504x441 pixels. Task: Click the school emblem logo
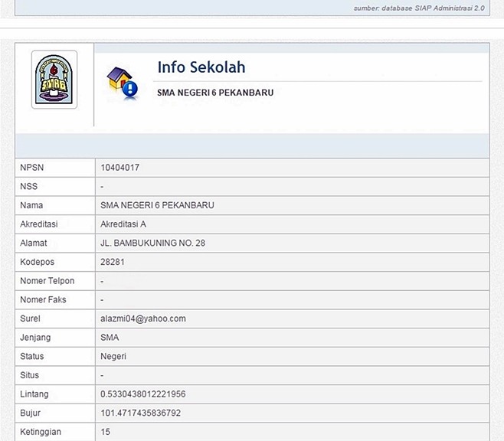point(54,80)
